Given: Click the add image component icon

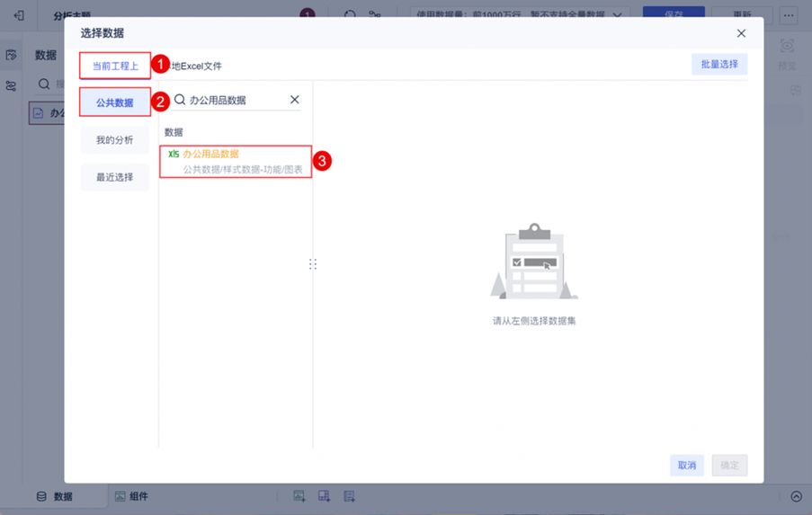Looking at the screenshot, I should 299,496.
